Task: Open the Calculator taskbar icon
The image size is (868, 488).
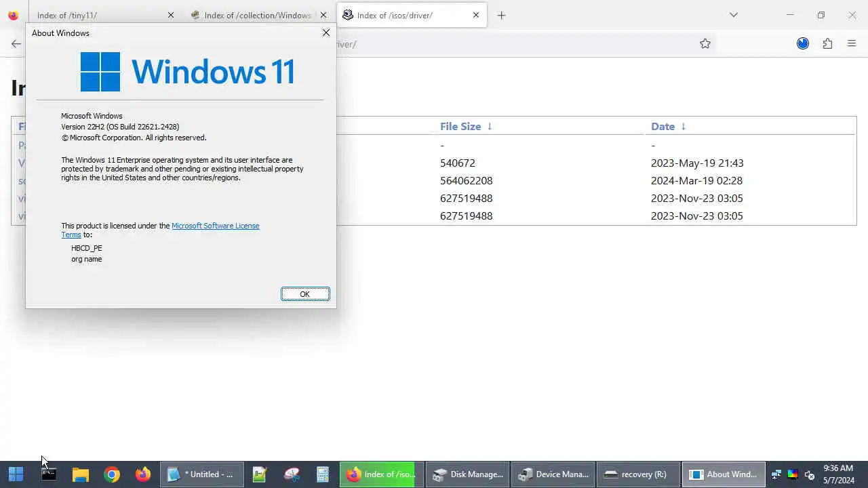Action: (323, 474)
